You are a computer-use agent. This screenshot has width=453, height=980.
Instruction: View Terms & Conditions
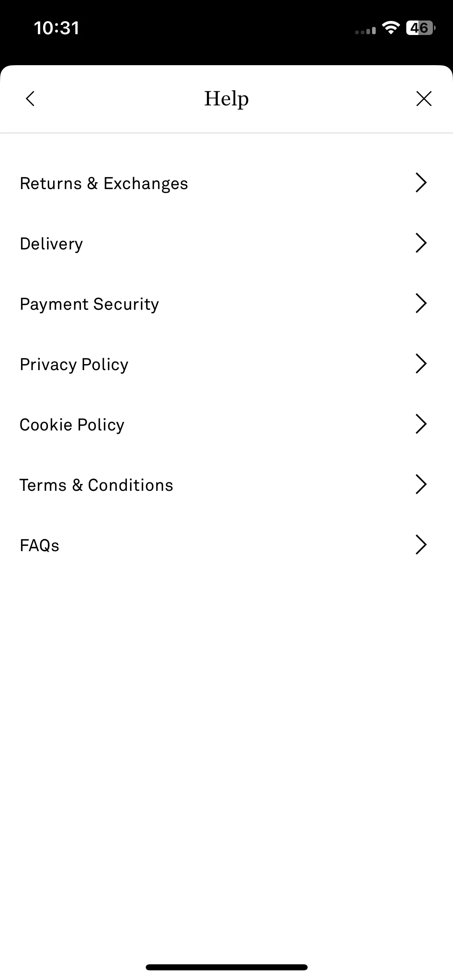[x=226, y=485]
